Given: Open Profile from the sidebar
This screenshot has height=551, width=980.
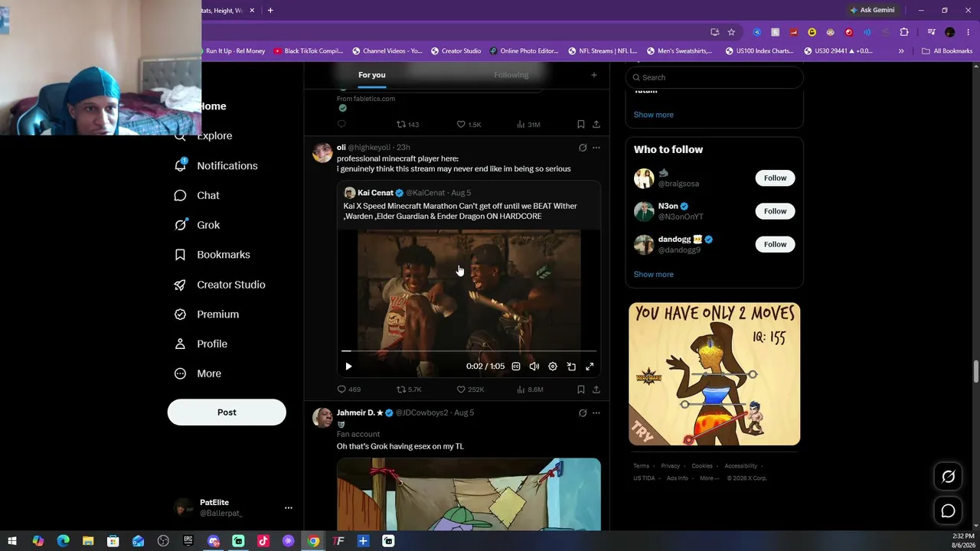Looking at the screenshot, I should pos(201,344).
